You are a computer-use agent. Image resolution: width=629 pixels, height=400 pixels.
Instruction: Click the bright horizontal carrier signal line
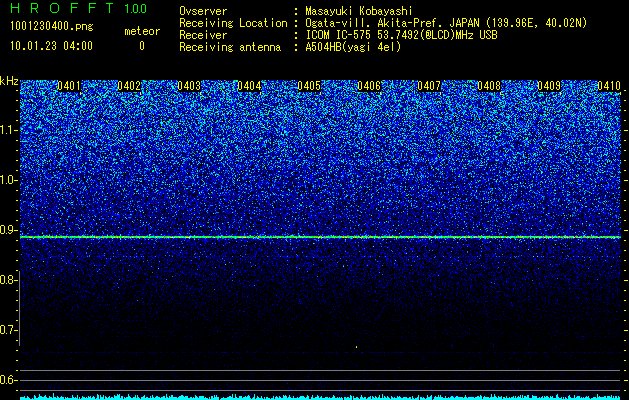point(320,237)
